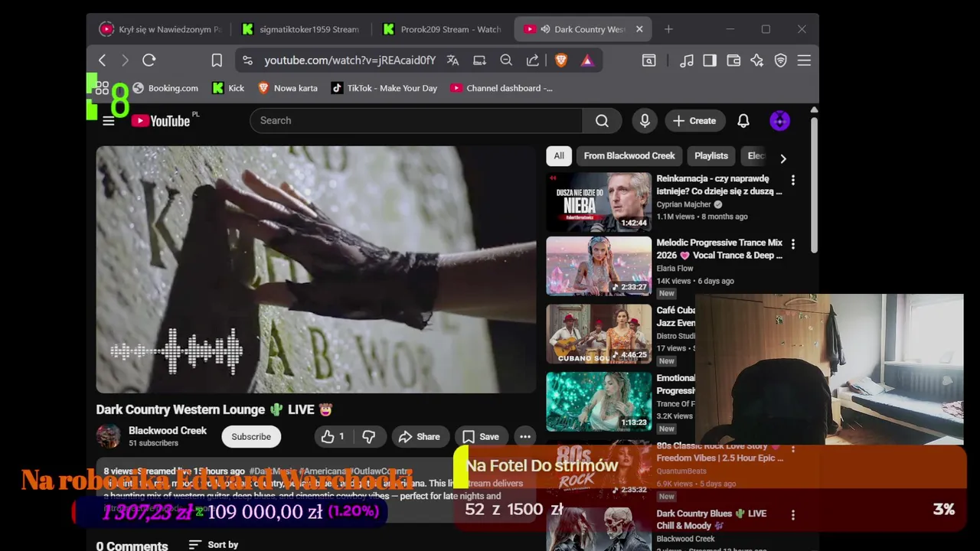Click the Brave Rewards triangle icon
The width and height of the screenshot is (980, 551).
(x=587, y=60)
